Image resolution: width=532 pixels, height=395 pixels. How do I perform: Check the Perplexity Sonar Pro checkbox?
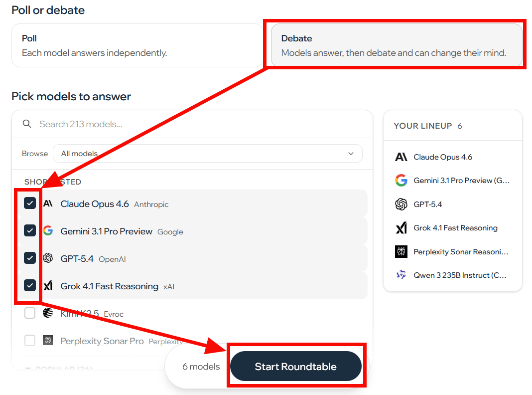(30, 341)
